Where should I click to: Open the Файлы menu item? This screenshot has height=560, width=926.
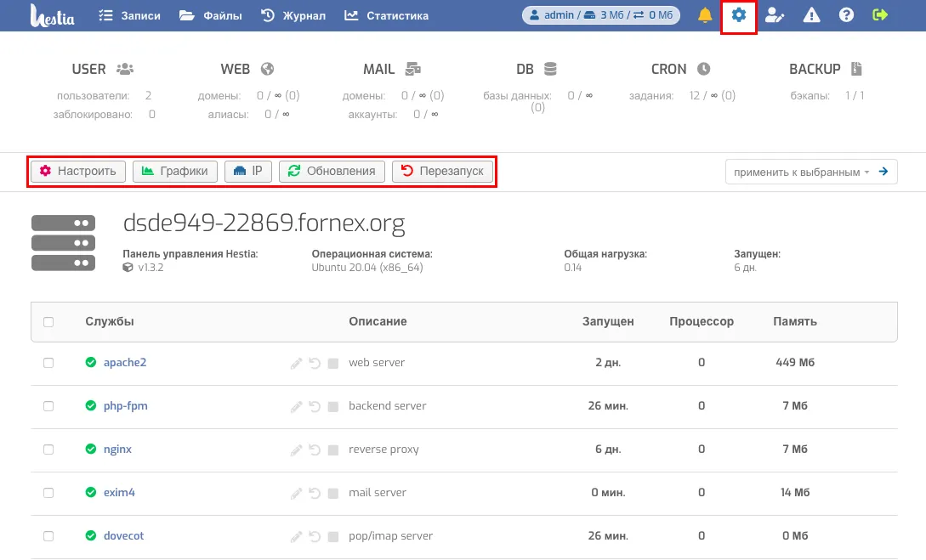pyautogui.click(x=211, y=15)
